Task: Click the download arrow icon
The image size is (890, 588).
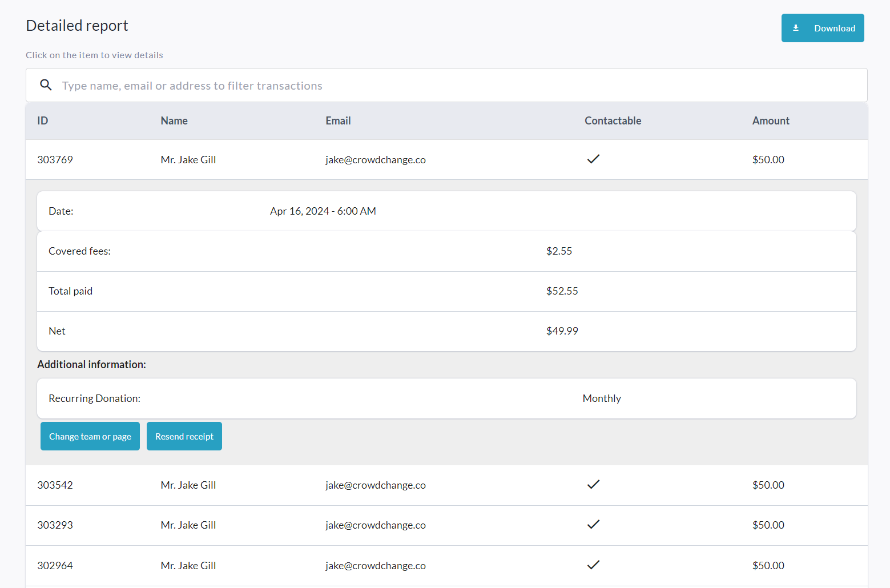Action: (795, 28)
